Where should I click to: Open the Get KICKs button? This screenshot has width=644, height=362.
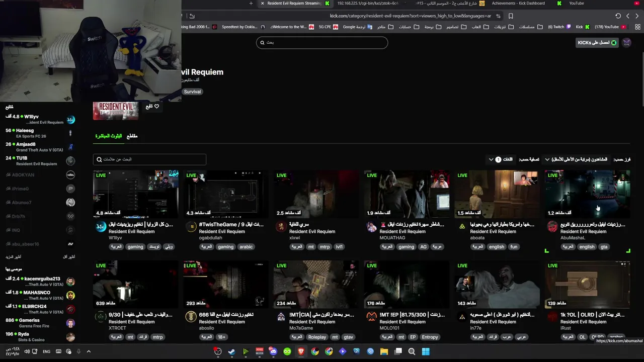597,43
